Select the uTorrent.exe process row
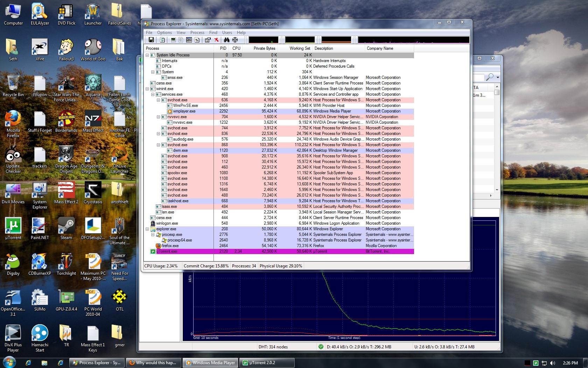This screenshot has width=588, height=368. (x=279, y=251)
